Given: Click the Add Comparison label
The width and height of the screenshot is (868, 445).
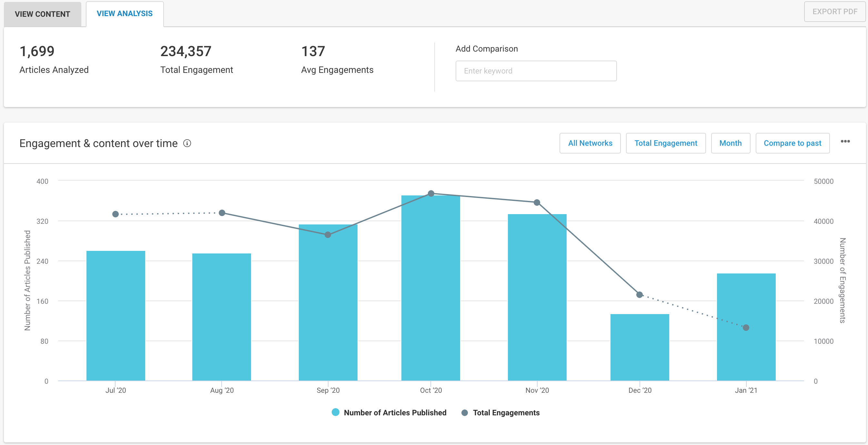Looking at the screenshot, I should [x=487, y=49].
